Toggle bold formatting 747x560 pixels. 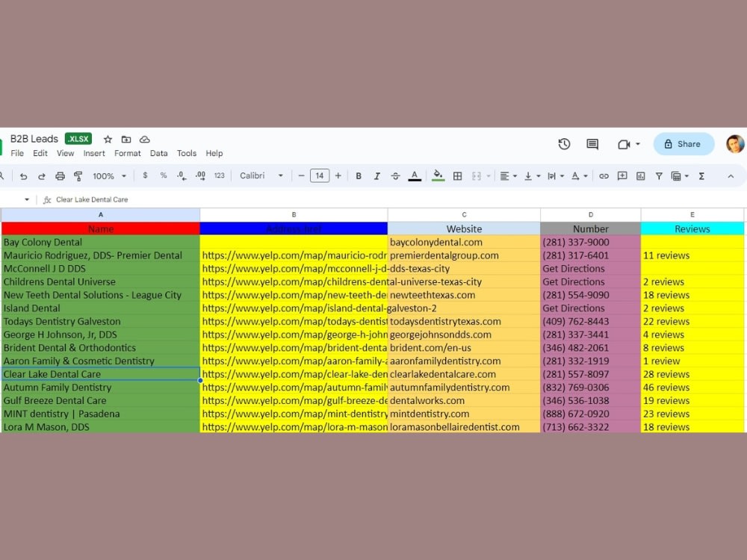(x=358, y=176)
